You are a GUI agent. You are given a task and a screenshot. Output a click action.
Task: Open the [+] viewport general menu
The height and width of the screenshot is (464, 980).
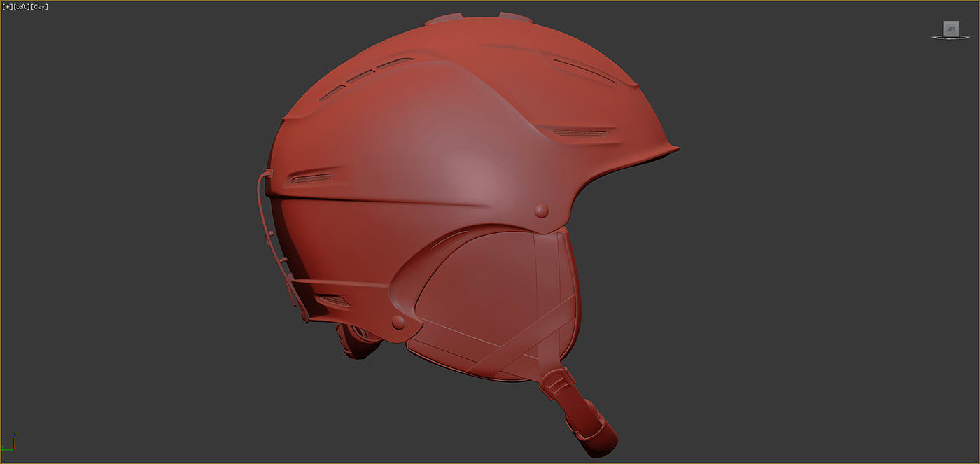click(7, 7)
